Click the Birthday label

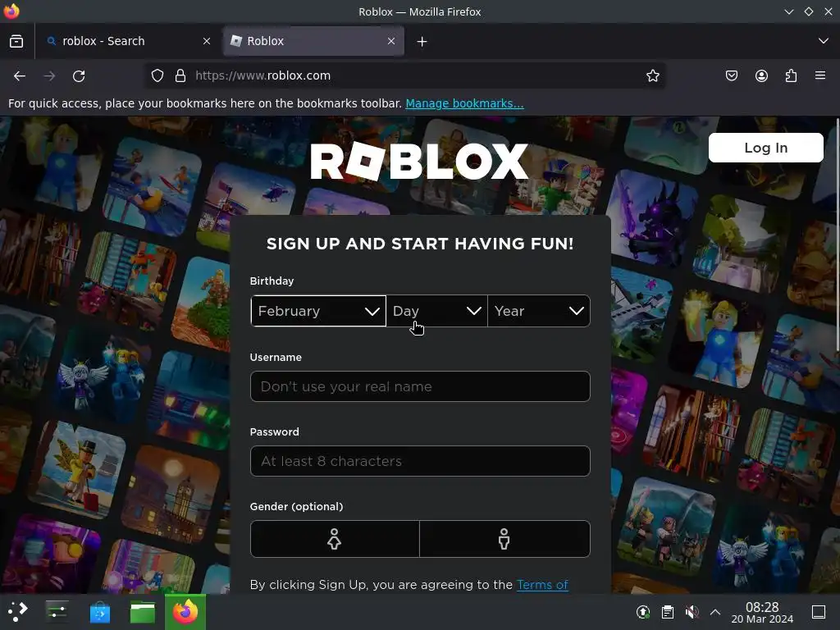pyautogui.click(x=272, y=281)
